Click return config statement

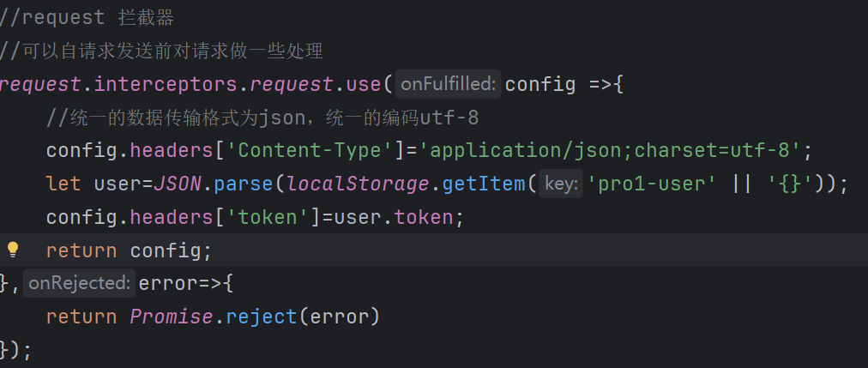coord(129,250)
